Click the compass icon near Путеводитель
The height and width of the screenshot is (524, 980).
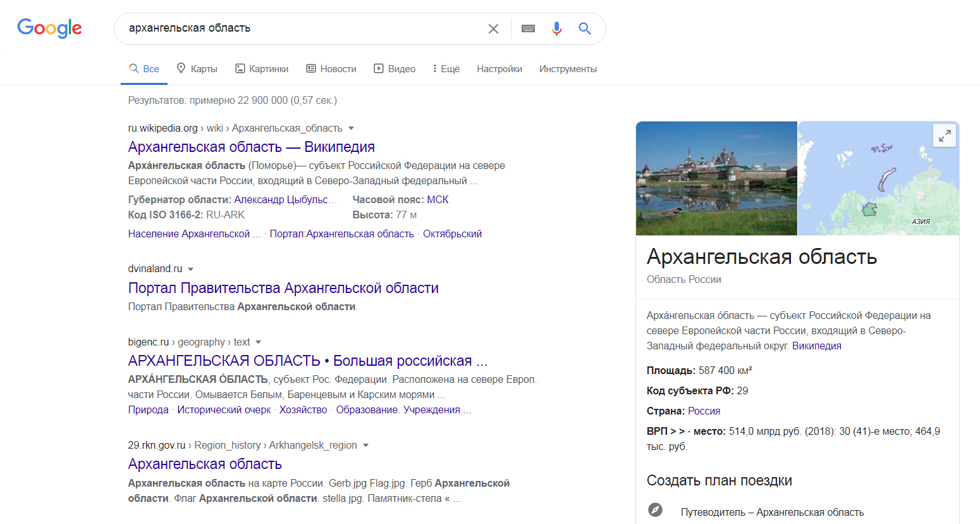pos(656,510)
